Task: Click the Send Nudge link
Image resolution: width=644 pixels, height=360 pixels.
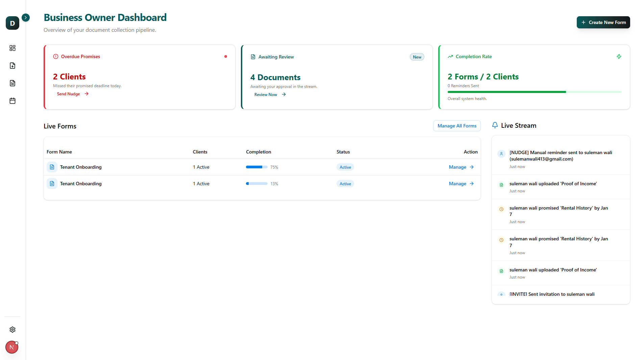Action: pos(68,94)
